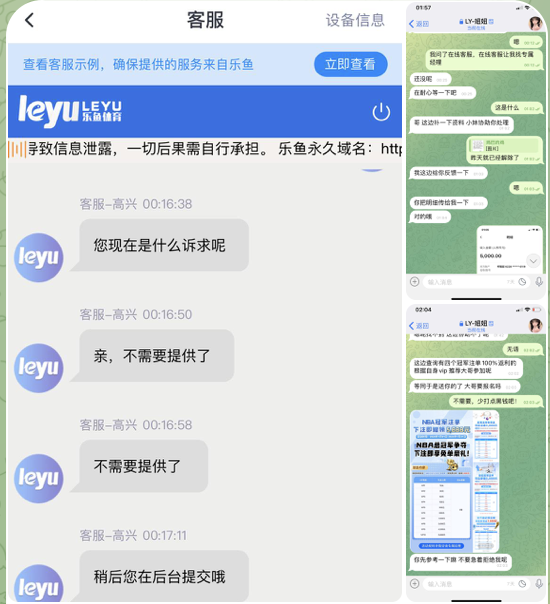Image resolution: width=550 pixels, height=604 pixels.
Task: Tap the sticker icon in 01:57 chat input
Action: (x=523, y=282)
